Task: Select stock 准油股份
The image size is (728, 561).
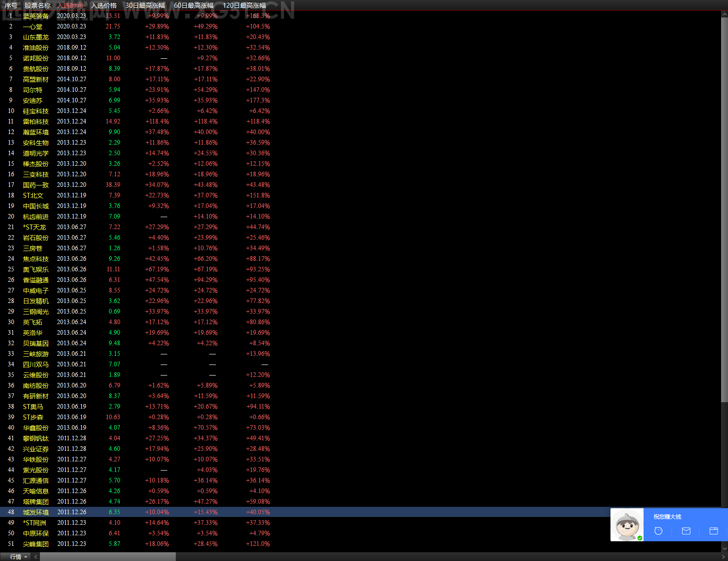Action: click(36, 48)
